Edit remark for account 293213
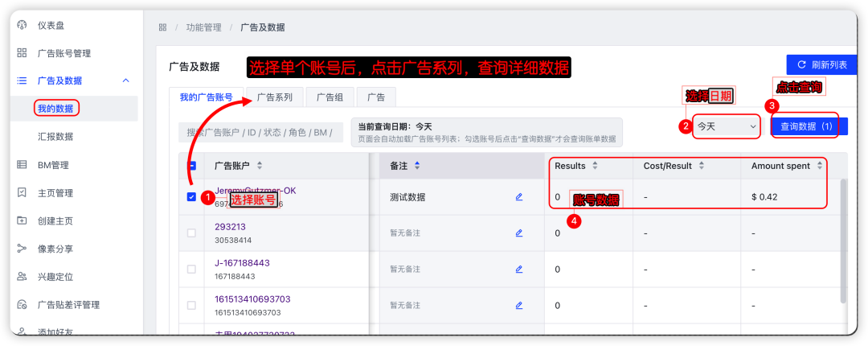868x346 pixels. [518, 233]
